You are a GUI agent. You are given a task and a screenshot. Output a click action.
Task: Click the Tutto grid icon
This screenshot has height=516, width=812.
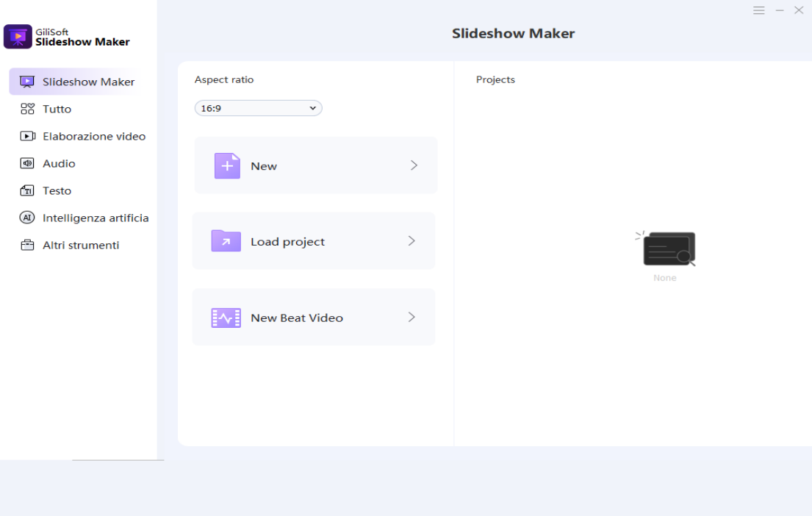pyautogui.click(x=27, y=109)
